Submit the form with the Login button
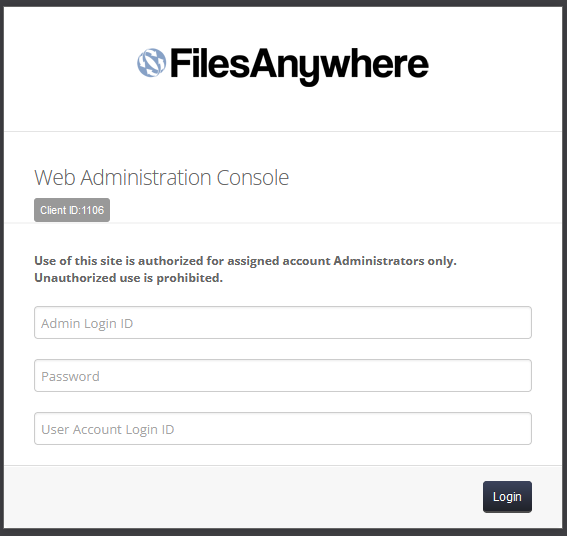The width and height of the screenshot is (567, 536). [507, 497]
